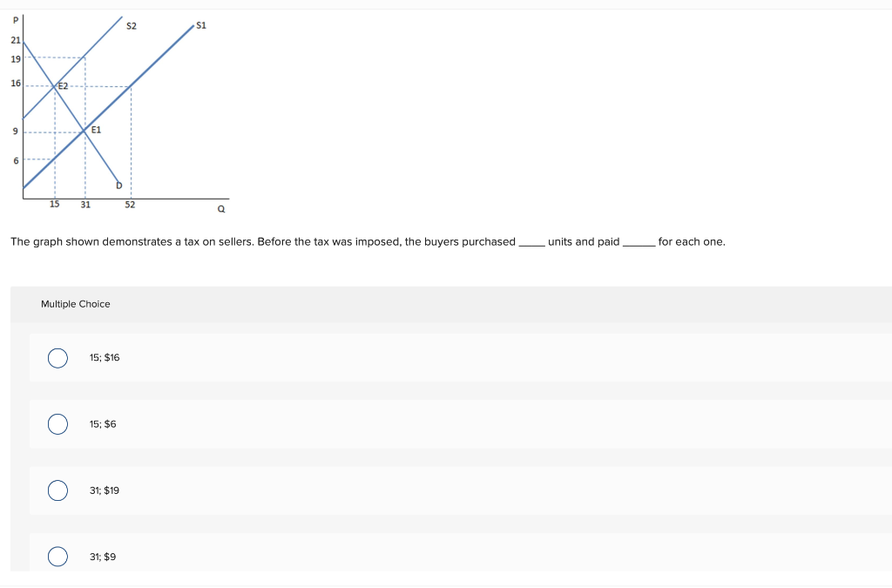Click the answer label 15; $6
Screen dimensions: 892x588
pos(102,423)
